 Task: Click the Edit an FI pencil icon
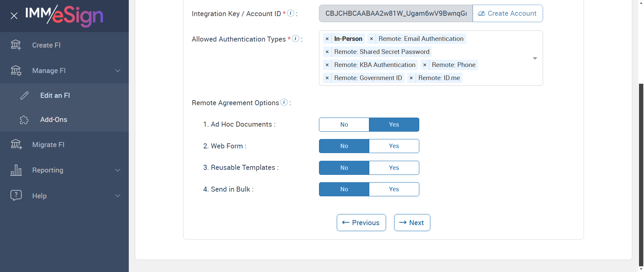click(24, 95)
